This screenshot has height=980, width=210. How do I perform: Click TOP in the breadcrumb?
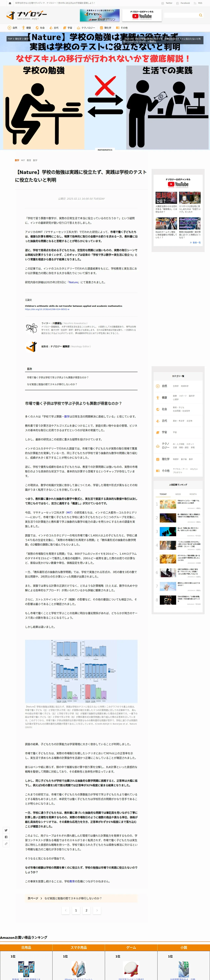coord(10,39)
